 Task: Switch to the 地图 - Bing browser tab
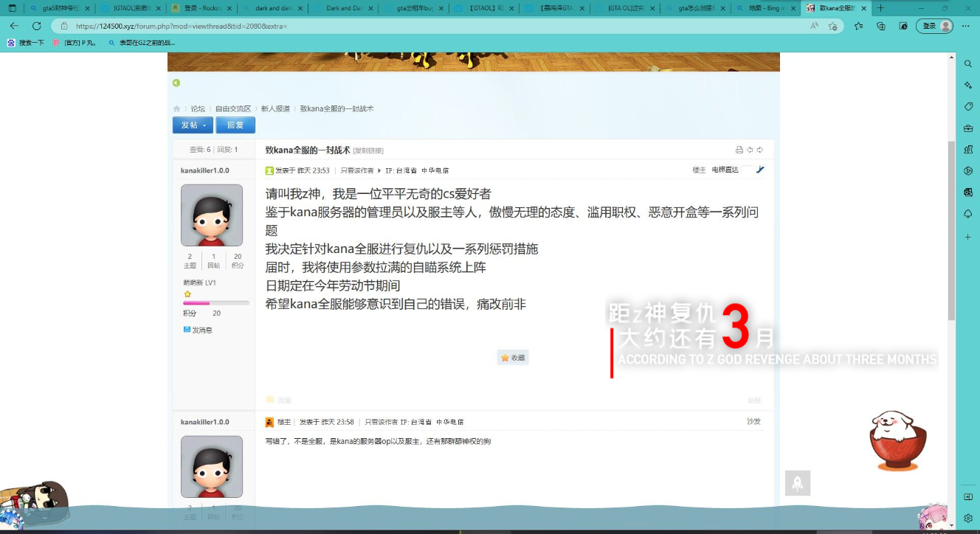tap(767, 8)
